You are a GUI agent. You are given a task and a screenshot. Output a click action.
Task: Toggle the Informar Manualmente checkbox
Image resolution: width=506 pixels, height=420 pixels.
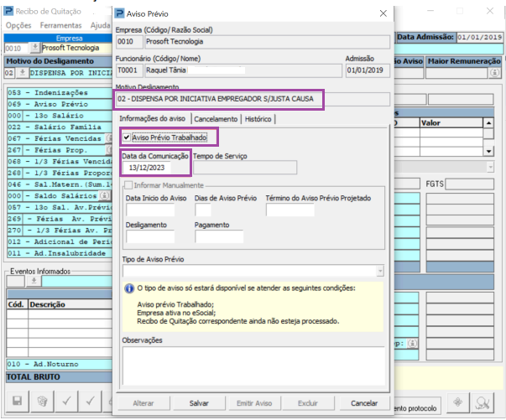coord(128,185)
